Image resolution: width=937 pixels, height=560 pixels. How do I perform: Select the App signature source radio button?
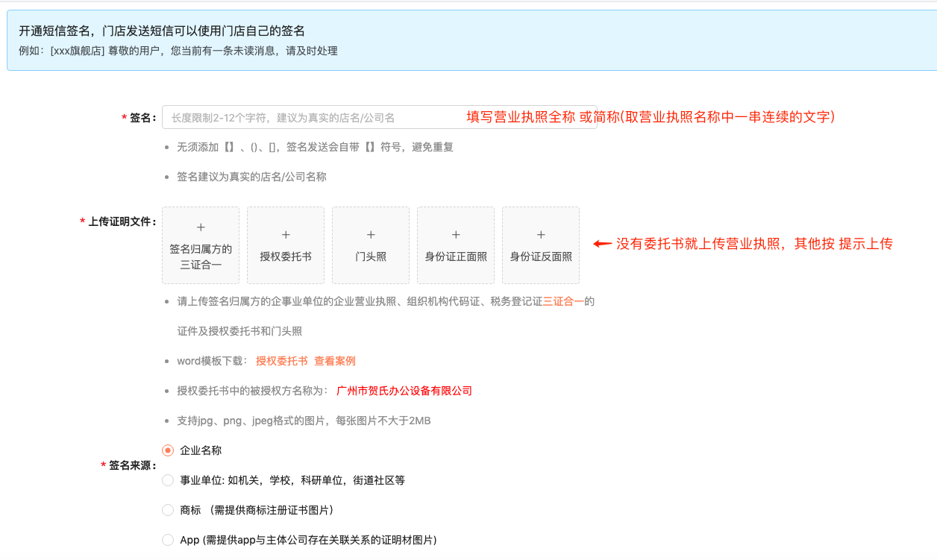(x=168, y=540)
